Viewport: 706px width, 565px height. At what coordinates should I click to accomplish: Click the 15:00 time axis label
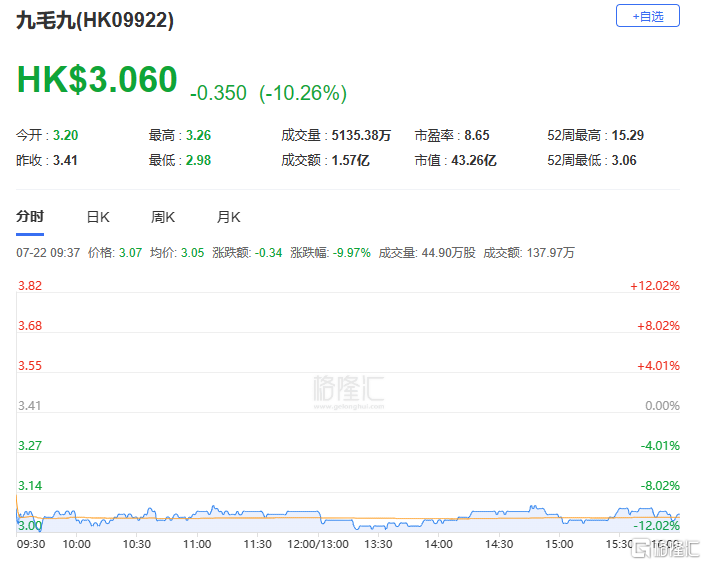[x=559, y=544]
